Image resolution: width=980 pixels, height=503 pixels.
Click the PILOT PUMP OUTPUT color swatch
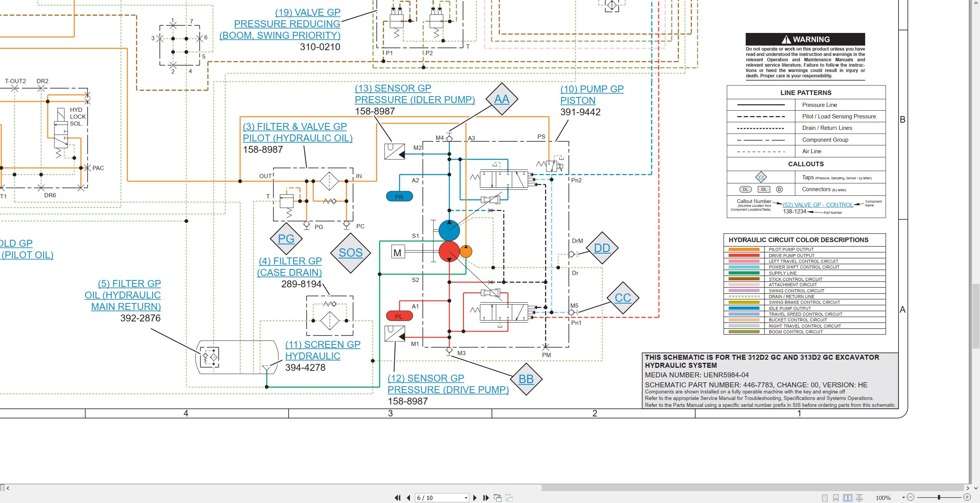[744, 249]
